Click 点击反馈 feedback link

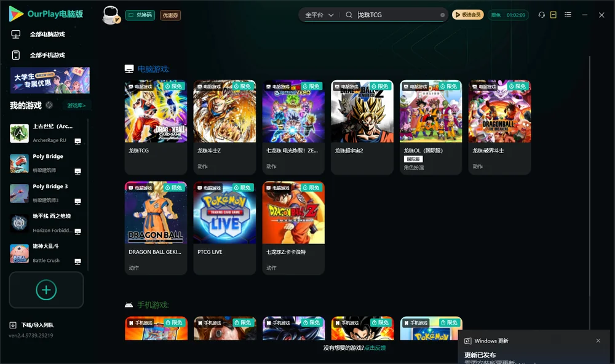(375, 348)
